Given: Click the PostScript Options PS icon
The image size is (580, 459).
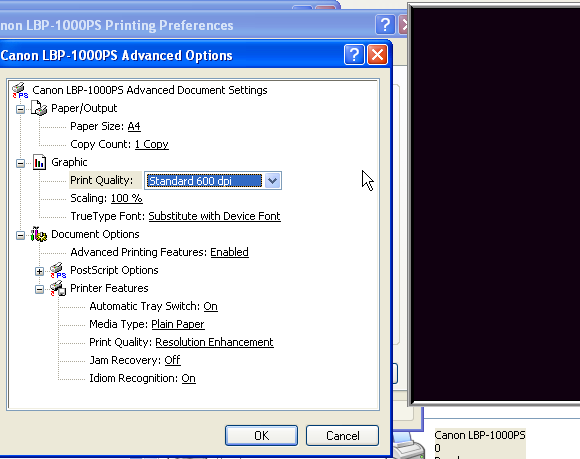Looking at the screenshot, I should coord(58,270).
